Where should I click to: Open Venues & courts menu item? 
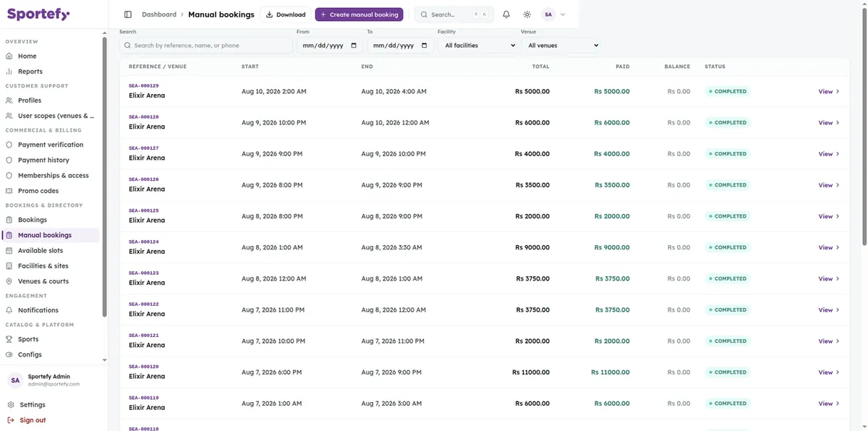[x=51, y=281]
